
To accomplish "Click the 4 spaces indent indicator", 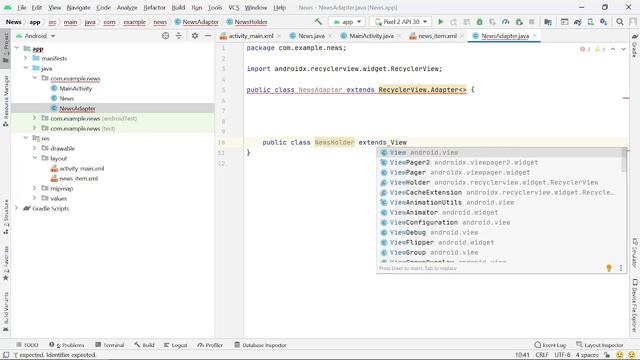I will 587,355.
